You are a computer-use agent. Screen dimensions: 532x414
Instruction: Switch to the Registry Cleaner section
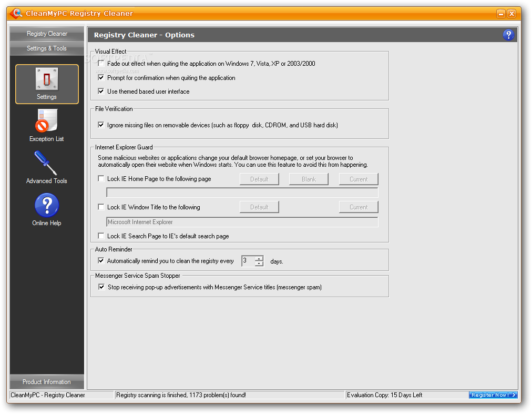point(47,34)
